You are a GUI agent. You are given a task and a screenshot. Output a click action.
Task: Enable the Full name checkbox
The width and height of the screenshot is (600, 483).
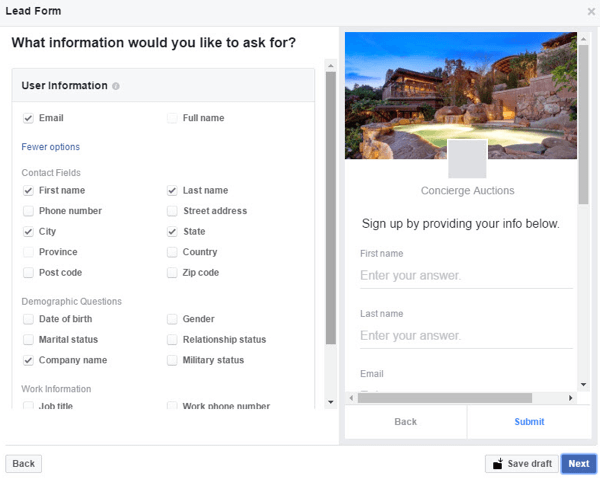coord(172,118)
